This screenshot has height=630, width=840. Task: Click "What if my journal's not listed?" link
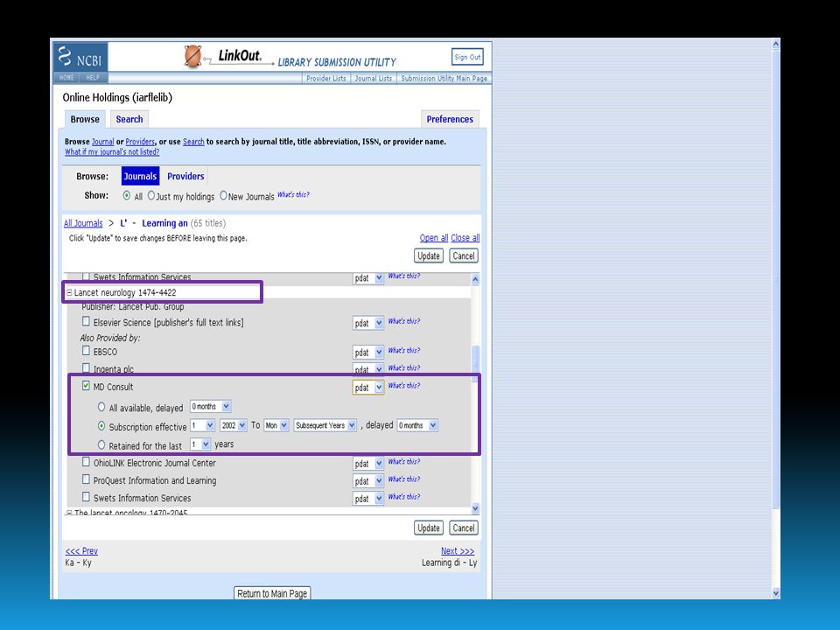click(112, 152)
